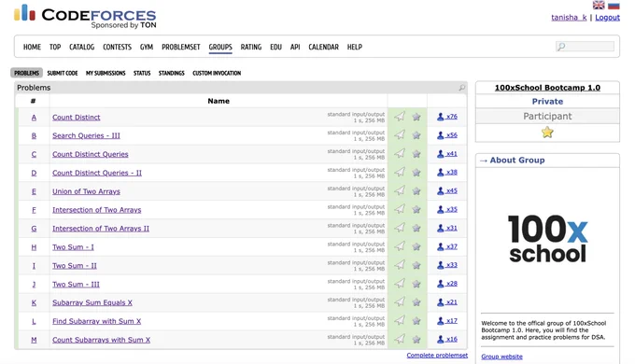This screenshot has width=635, height=364.
Task: Click submit icon for Count Distinct Queries - II
Action: pos(400,172)
